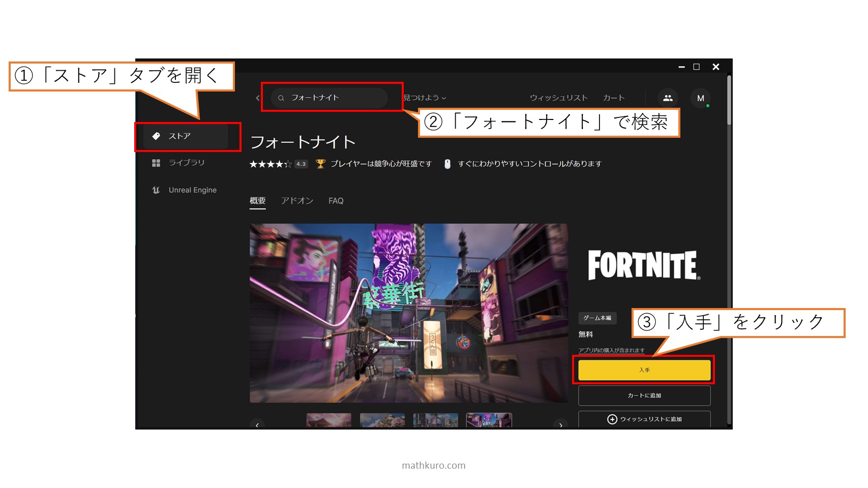Click the カートに追加 button
This screenshot has height=488, width=868.
pyautogui.click(x=644, y=395)
